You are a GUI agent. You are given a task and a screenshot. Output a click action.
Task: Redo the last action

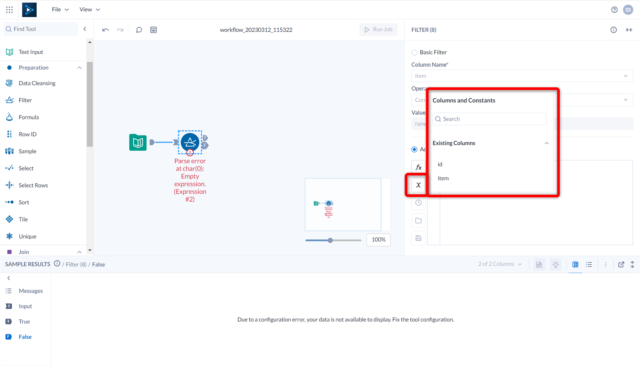[120, 30]
